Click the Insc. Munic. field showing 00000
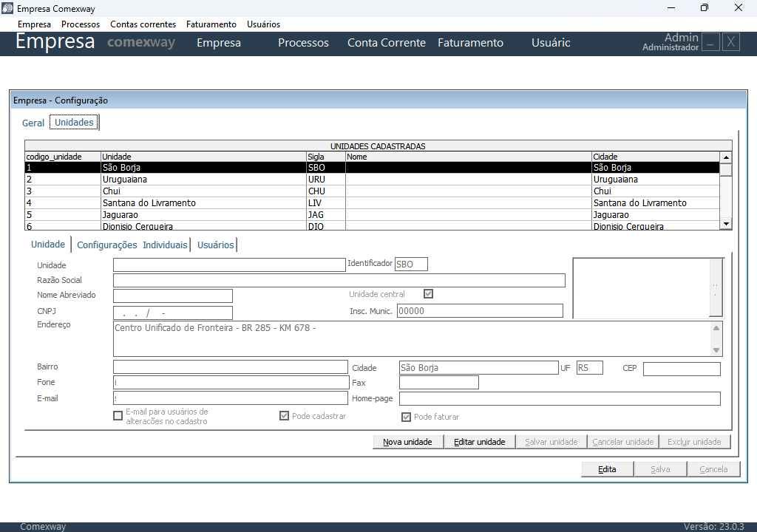This screenshot has height=532, width=757. pyautogui.click(x=480, y=311)
